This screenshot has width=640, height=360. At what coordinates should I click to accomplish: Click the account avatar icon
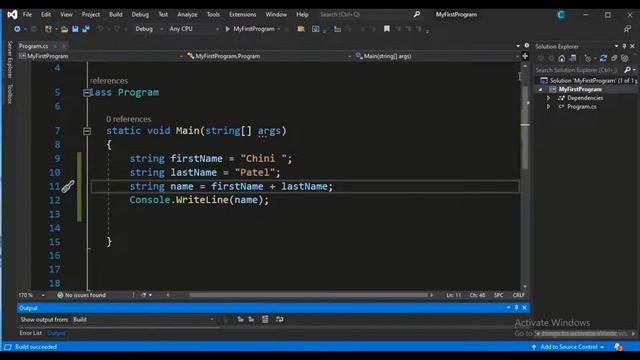point(561,15)
